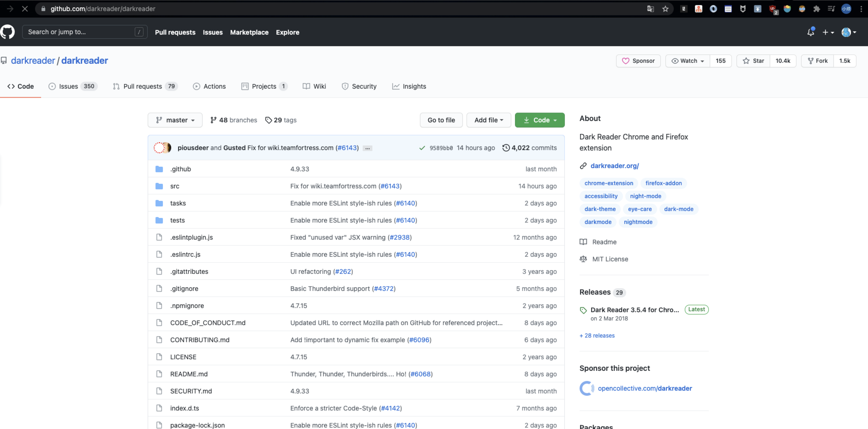
Task: Open the .eslintplugin.js file
Action: pos(192,237)
